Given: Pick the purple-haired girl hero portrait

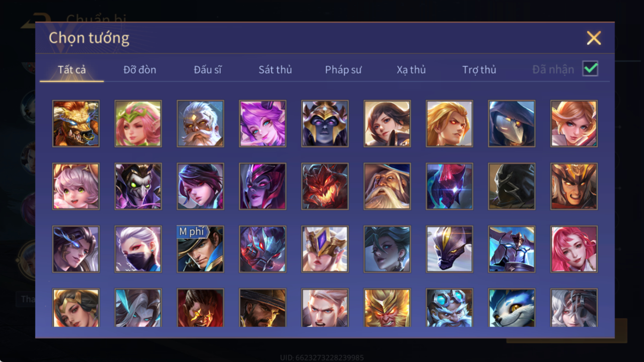Looking at the screenshot, I should click(262, 124).
